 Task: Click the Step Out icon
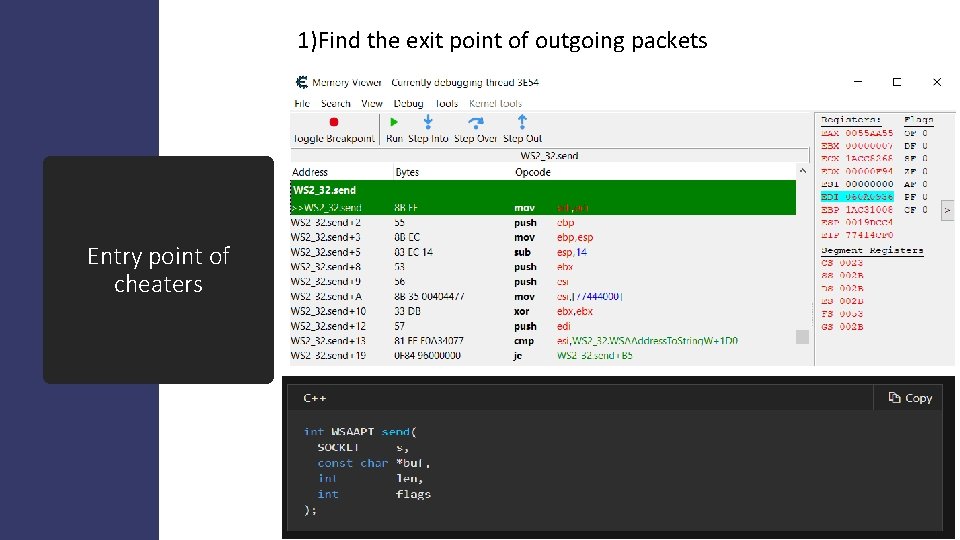coord(521,122)
